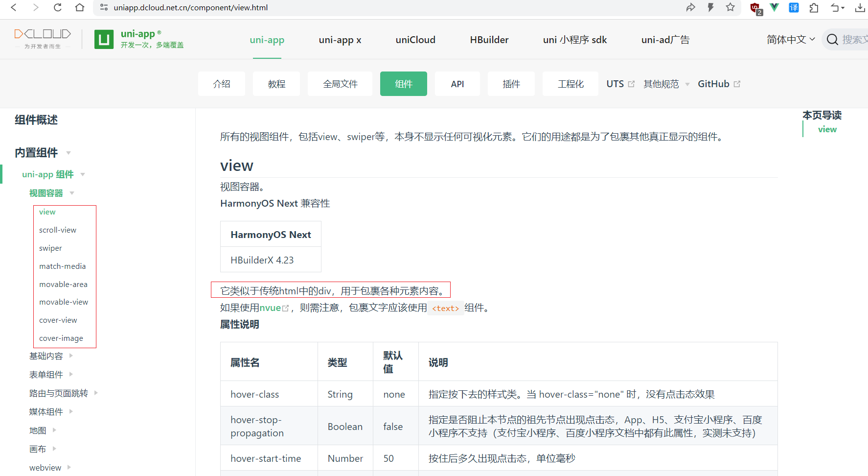868x476 pixels.
Task: Open 组件 section button
Action: coord(404,84)
